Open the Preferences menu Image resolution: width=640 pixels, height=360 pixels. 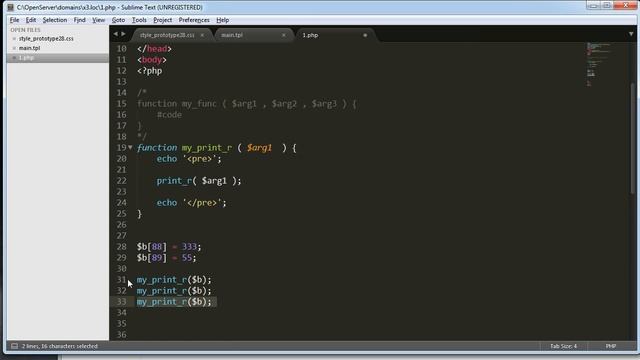[194, 20]
